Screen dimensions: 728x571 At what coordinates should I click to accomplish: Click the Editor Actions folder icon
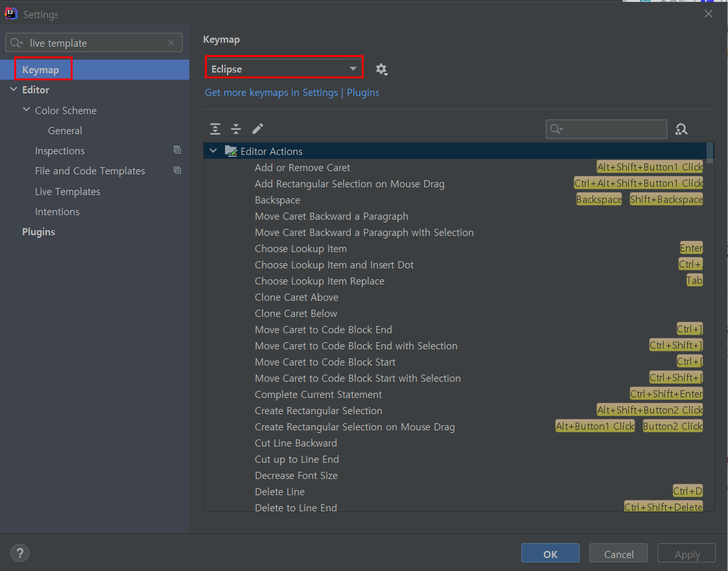[x=231, y=151]
